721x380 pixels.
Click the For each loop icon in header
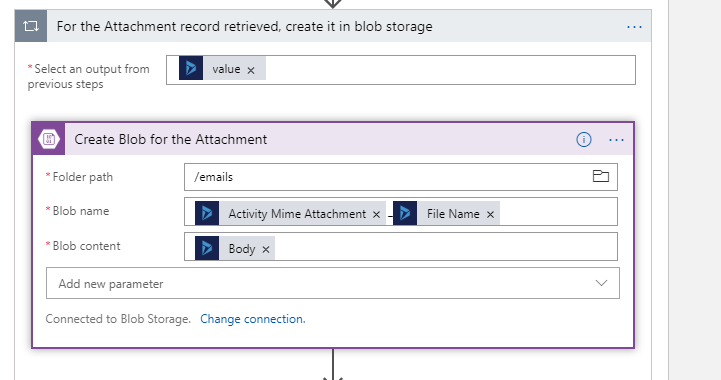[x=31, y=26]
